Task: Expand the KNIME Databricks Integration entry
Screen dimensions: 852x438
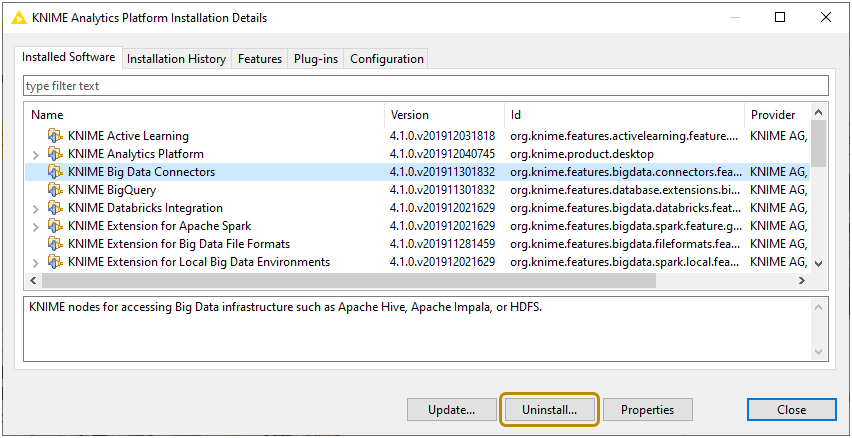Action: click(35, 209)
